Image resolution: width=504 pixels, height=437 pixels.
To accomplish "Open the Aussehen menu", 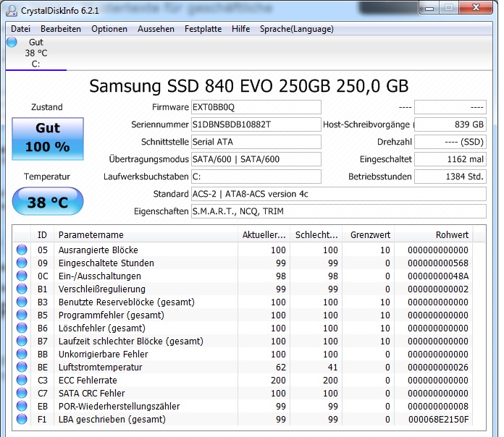I will (156, 29).
